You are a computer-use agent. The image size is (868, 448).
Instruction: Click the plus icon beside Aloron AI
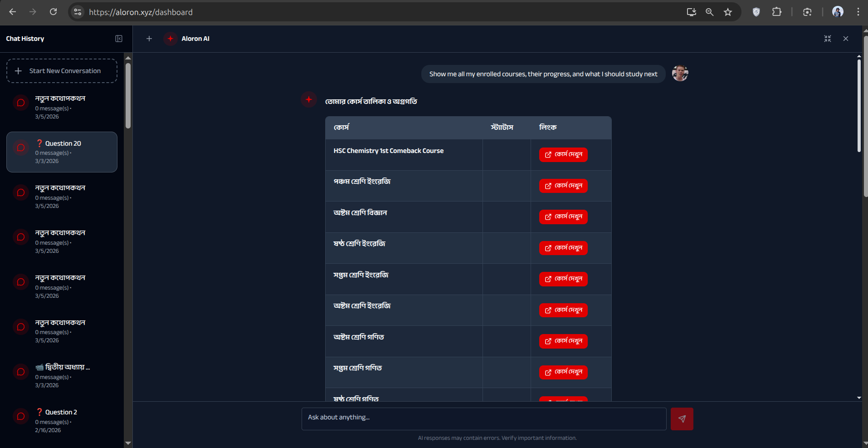point(149,39)
